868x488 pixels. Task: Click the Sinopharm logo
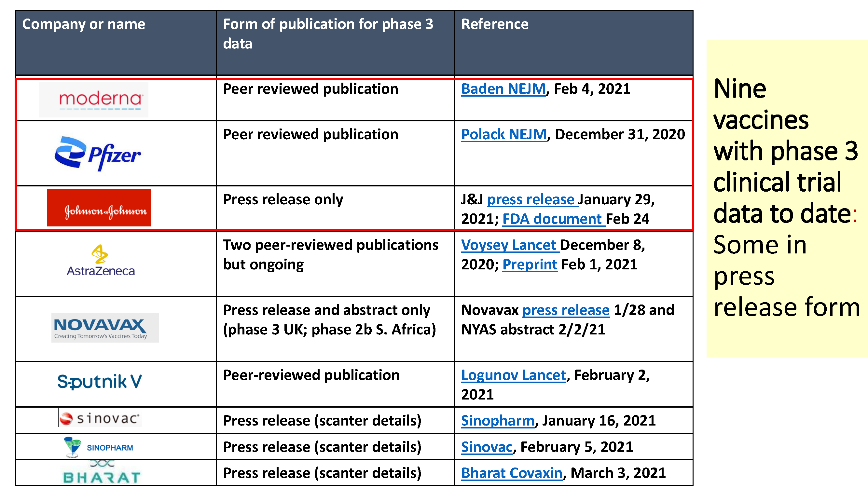99,447
